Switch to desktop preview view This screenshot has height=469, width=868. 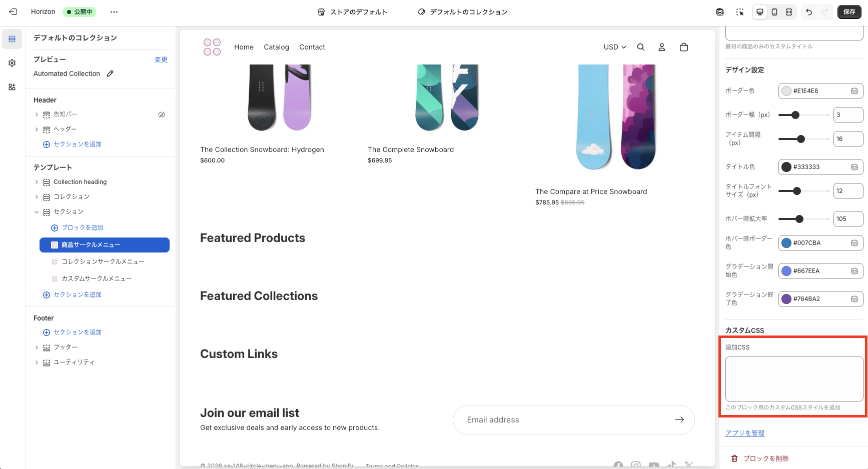pyautogui.click(x=760, y=12)
